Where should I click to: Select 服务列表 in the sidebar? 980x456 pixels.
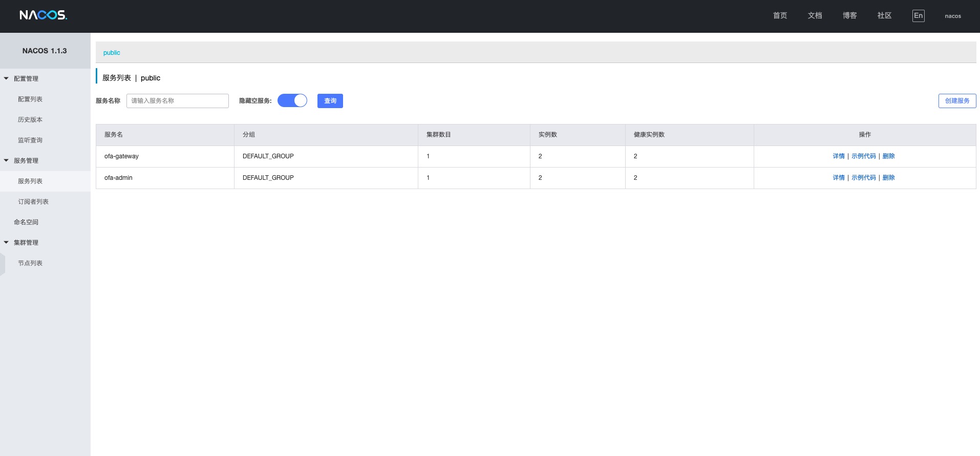(30, 181)
